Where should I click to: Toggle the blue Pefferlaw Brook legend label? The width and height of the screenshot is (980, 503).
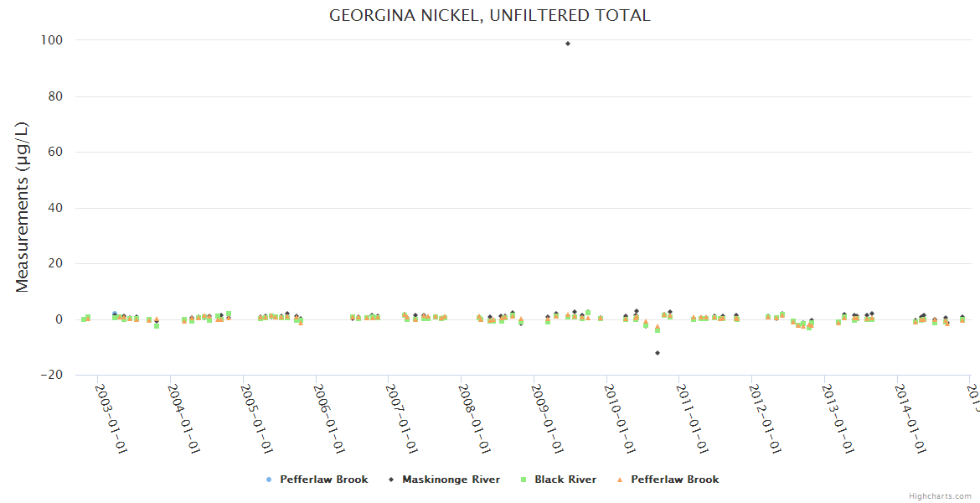323,480
